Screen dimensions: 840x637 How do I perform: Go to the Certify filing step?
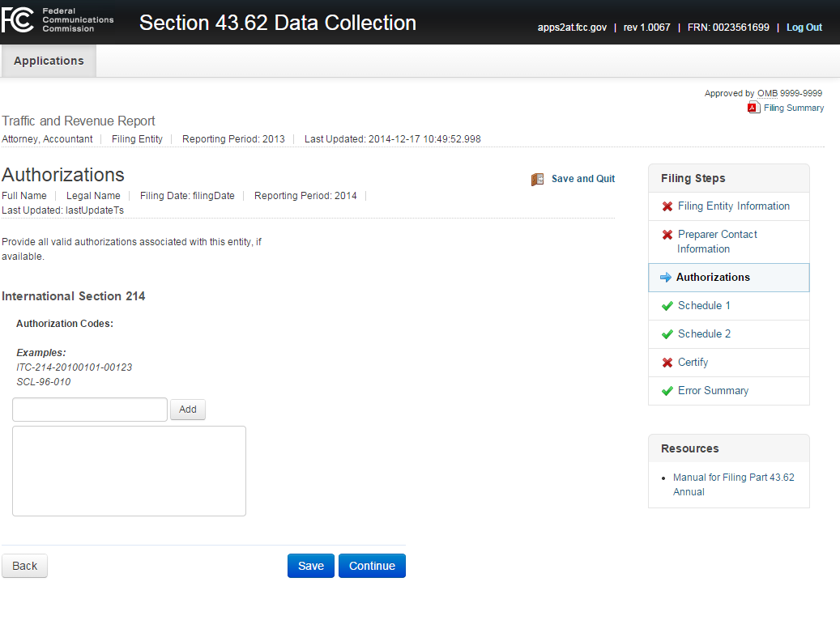pos(693,363)
